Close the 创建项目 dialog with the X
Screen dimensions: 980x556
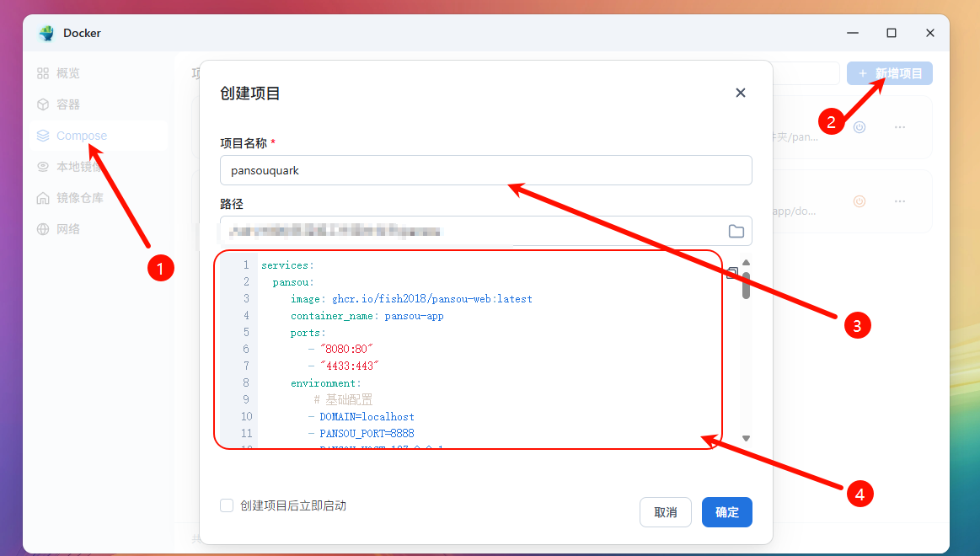click(x=741, y=93)
